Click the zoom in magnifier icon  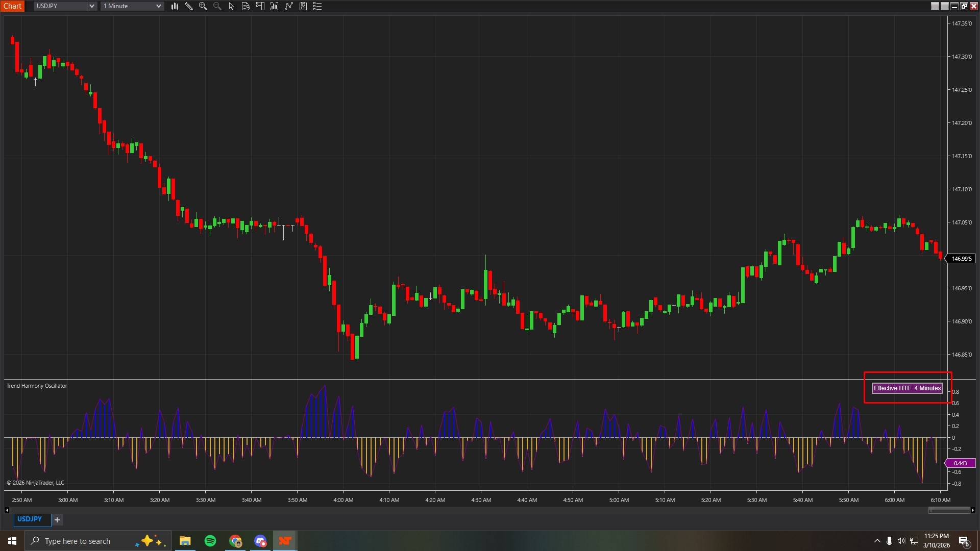tap(203, 6)
